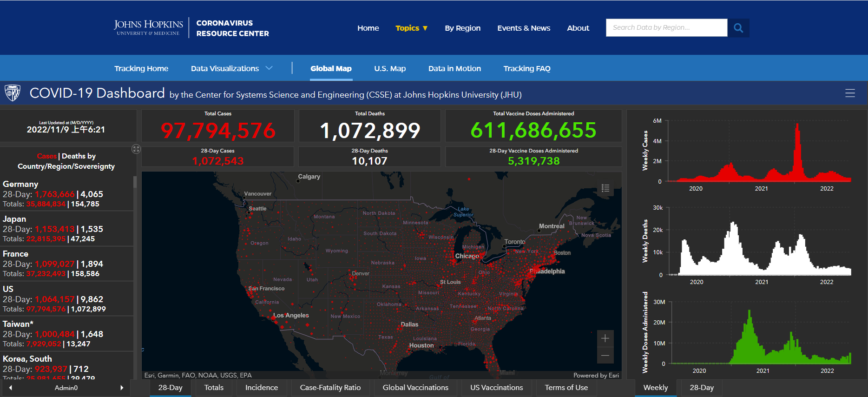Switch charts to 28-Day view

[x=701, y=388]
